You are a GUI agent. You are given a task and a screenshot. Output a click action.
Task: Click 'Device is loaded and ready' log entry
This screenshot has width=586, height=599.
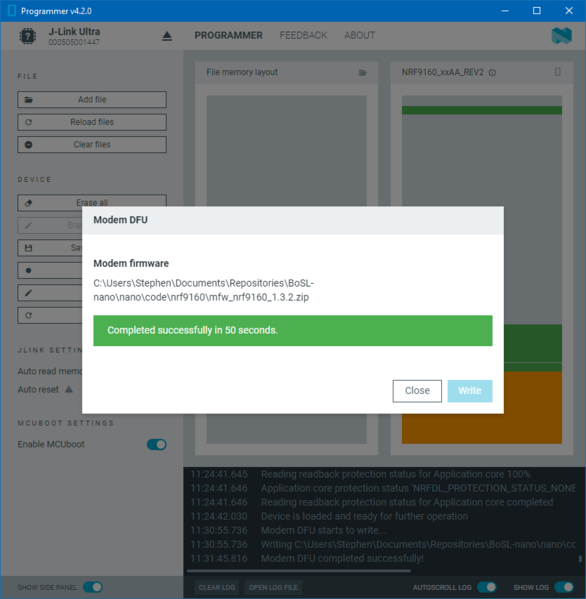[364, 516]
